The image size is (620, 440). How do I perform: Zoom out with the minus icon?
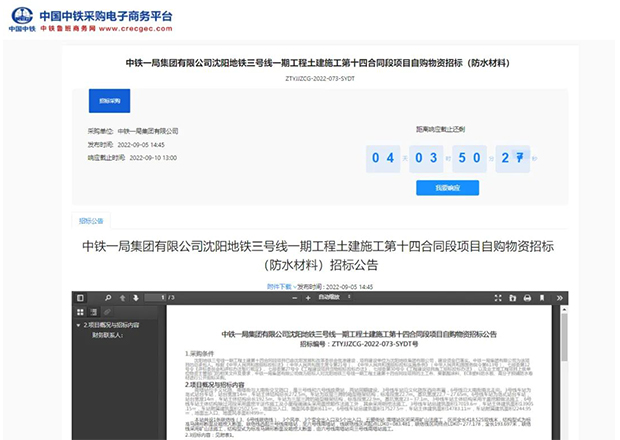pos(295,298)
